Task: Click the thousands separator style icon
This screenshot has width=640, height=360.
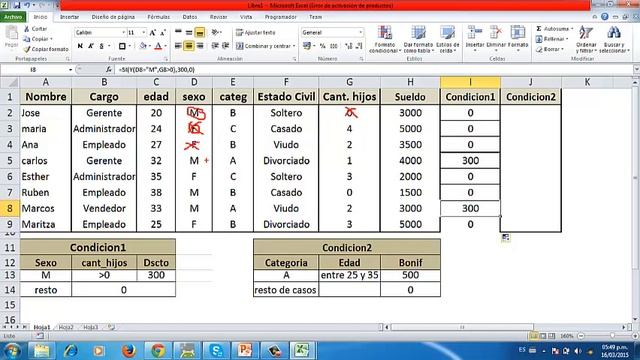Action: pyautogui.click(x=333, y=46)
